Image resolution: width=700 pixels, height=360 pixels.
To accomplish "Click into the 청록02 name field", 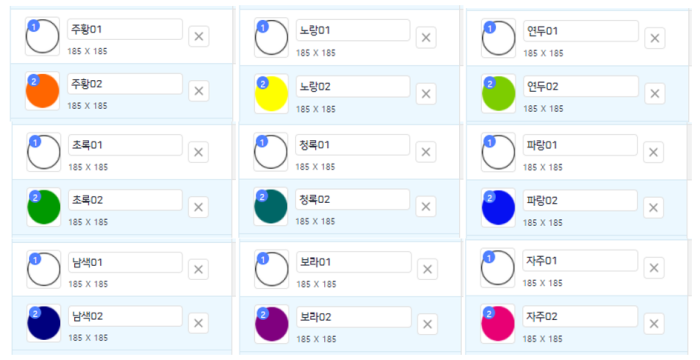I will [x=352, y=199].
